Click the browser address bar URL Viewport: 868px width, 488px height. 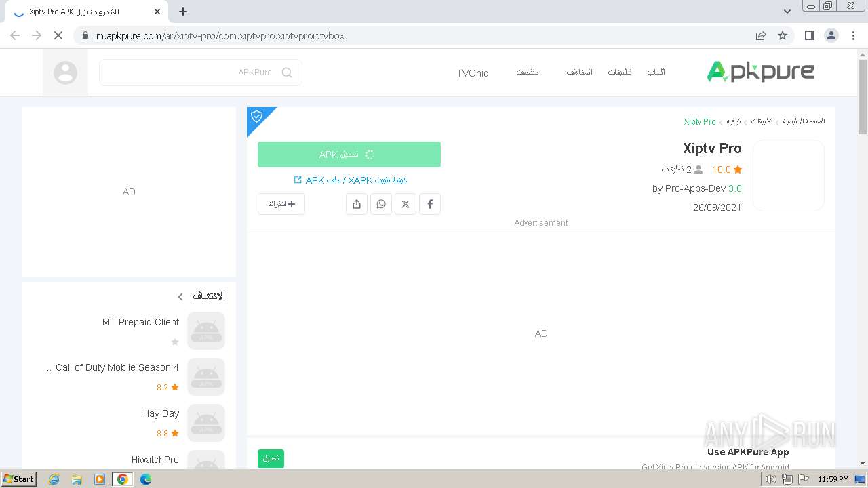(220, 36)
